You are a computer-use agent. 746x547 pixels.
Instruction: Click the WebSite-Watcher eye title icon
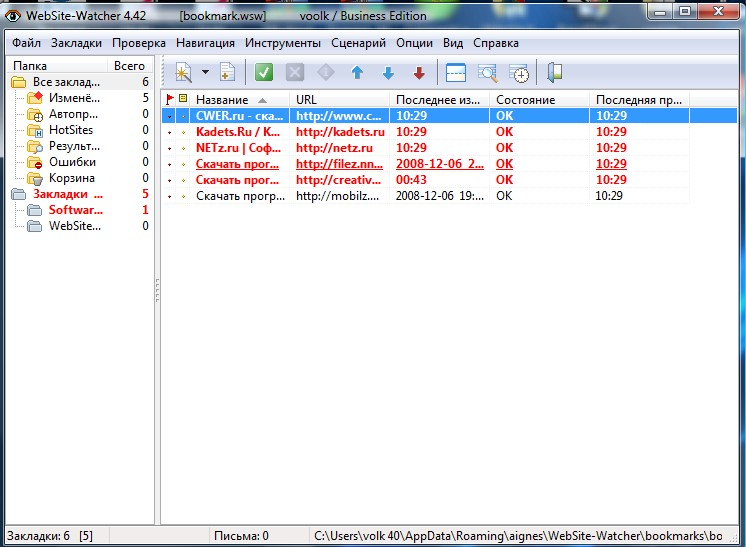click(x=13, y=16)
